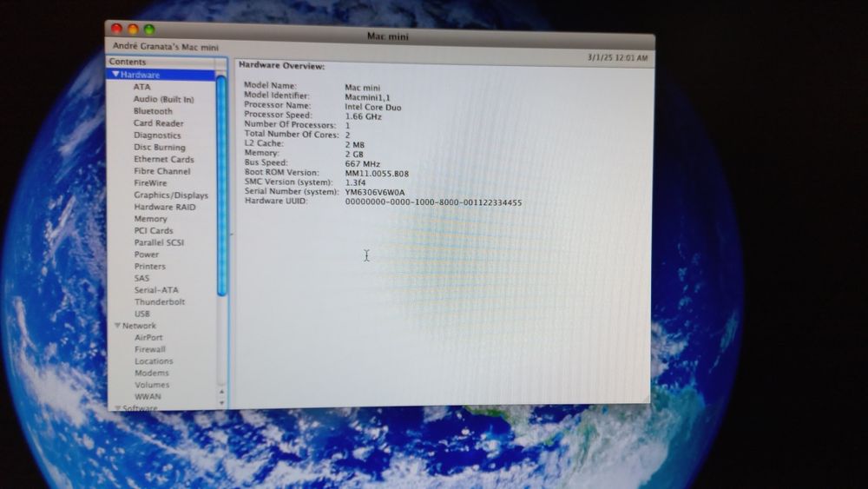Click the 3/1/25 12:01 AM timestamp
The width and height of the screenshot is (868, 489).
click(618, 57)
